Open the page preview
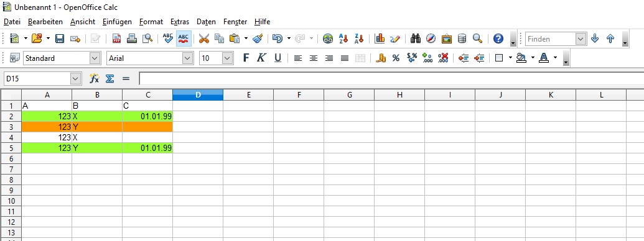The image size is (644, 241). coord(147,39)
